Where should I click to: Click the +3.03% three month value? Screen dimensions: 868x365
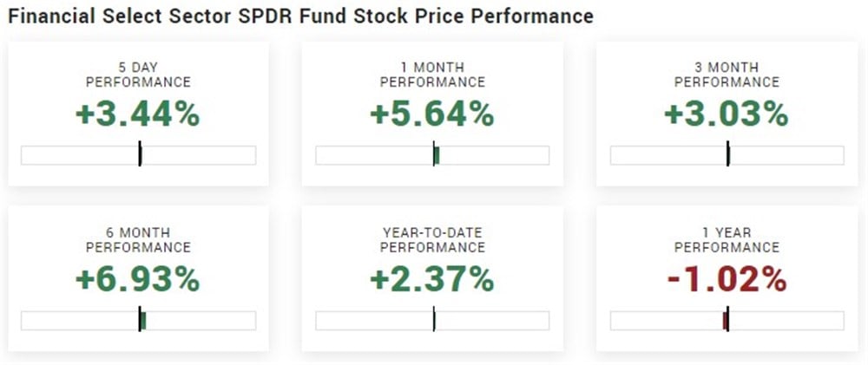[x=727, y=114]
